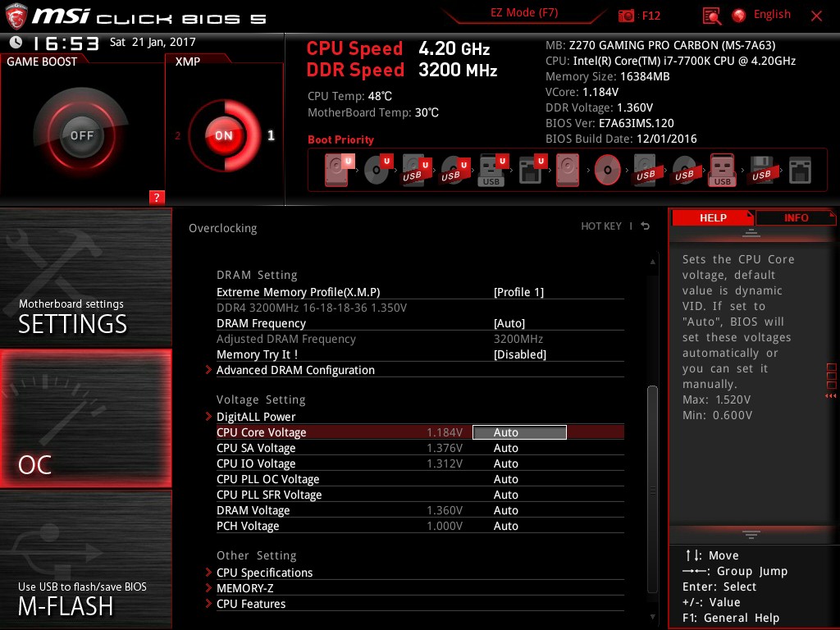Click the CPU Core Voltage 1.184V reading
The image size is (840, 630).
coord(445,432)
